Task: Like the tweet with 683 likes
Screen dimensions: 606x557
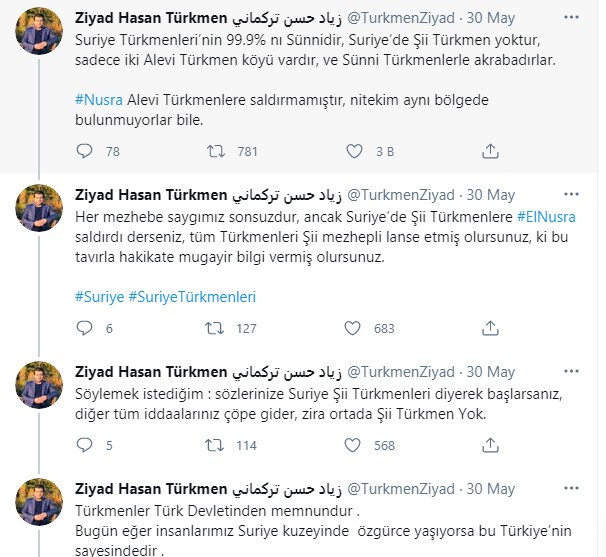Action: (353, 328)
